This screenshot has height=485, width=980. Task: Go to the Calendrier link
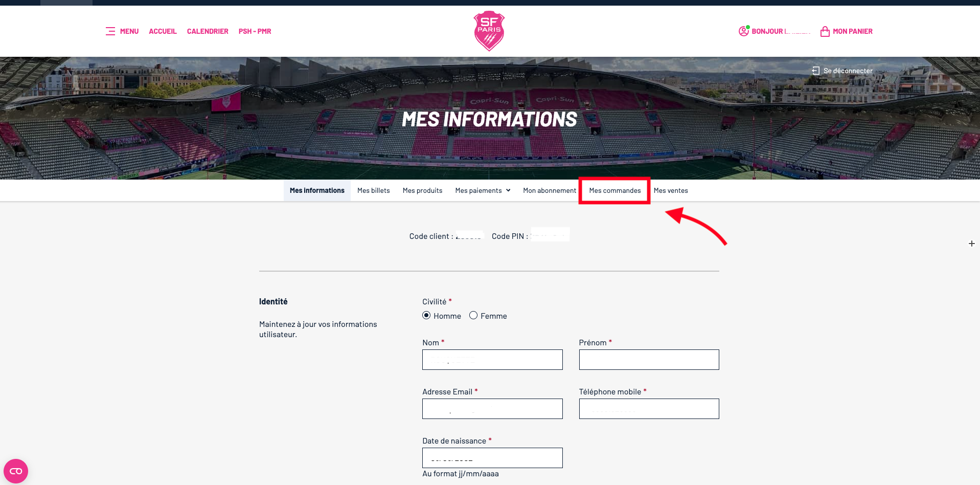[208, 31]
